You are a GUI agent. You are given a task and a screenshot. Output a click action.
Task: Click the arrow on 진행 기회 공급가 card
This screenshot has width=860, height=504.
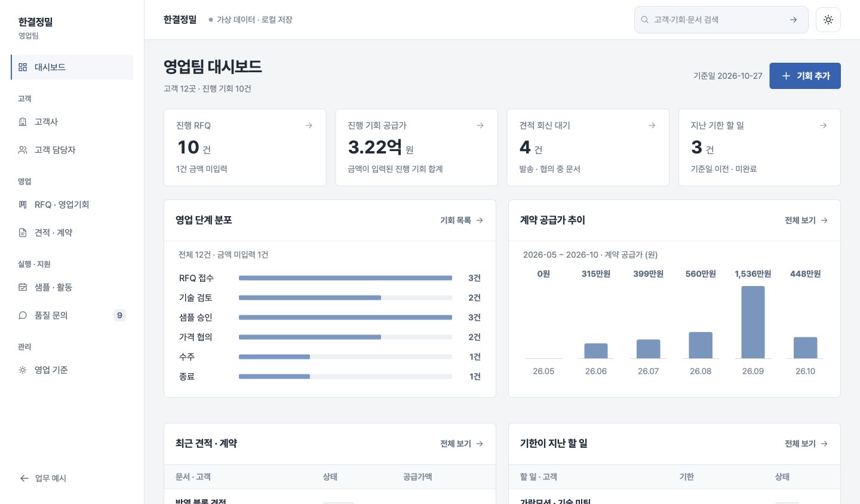pyautogui.click(x=480, y=125)
